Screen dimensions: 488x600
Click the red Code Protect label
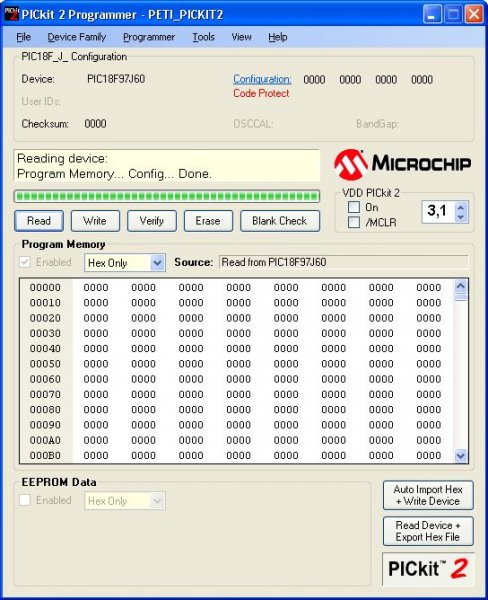pos(261,93)
